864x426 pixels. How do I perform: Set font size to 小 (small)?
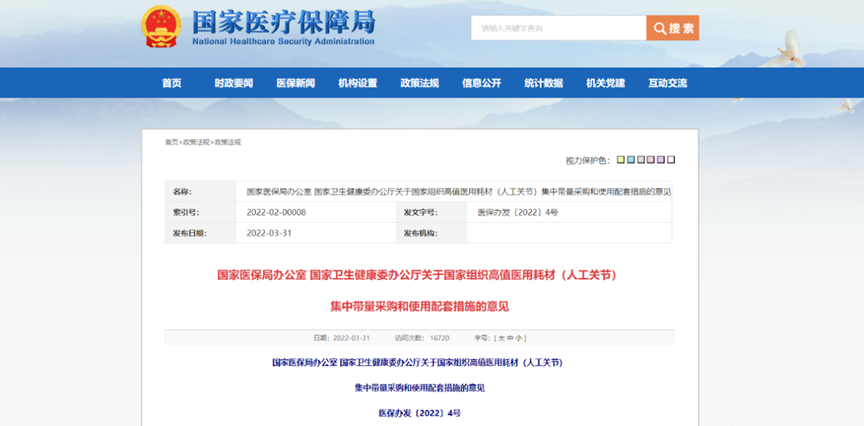click(x=520, y=338)
